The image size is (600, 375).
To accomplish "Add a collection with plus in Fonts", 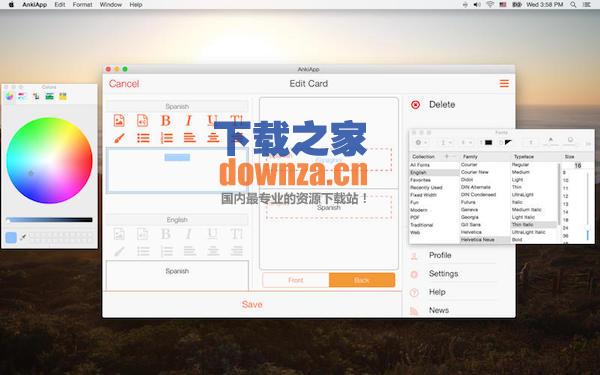I will (x=447, y=156).
